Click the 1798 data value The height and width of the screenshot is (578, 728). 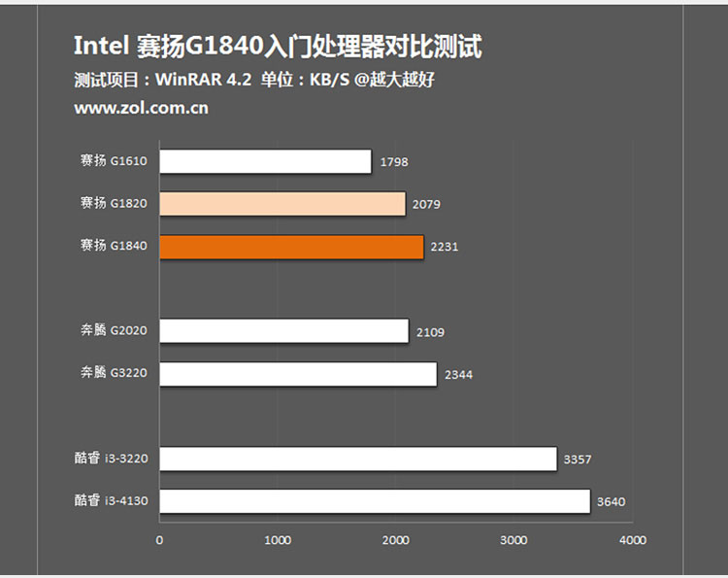click(393, 162)
